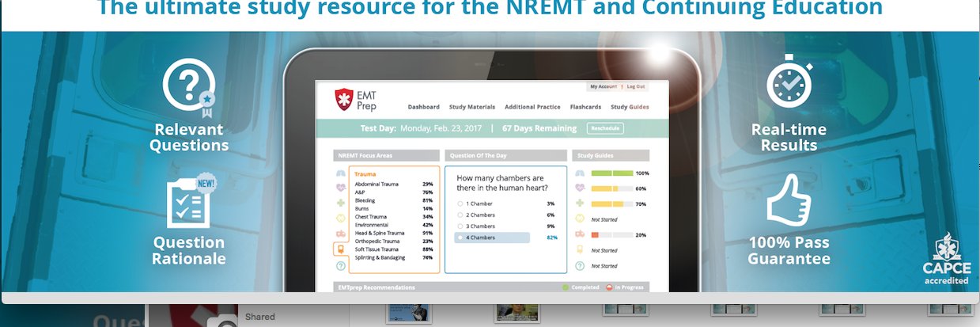Select the Burns row
Image resolution: width=980 pixels, height=327 pixels.
pos(393,208)
